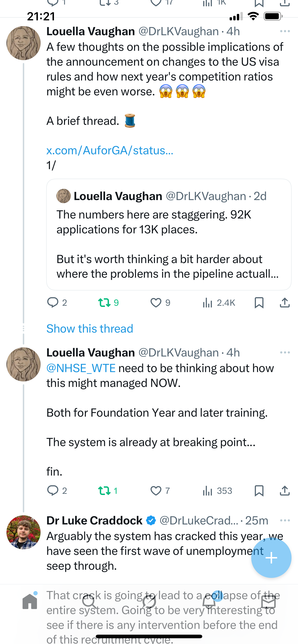Open the Messages envelope tab
Viewport: 298px width, 644px height.
pos(268,602)
